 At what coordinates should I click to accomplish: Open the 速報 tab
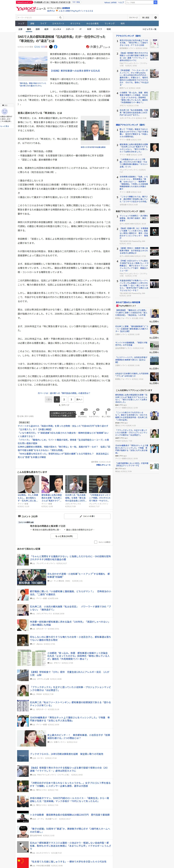pyautogui.click(x=32, y=24)
